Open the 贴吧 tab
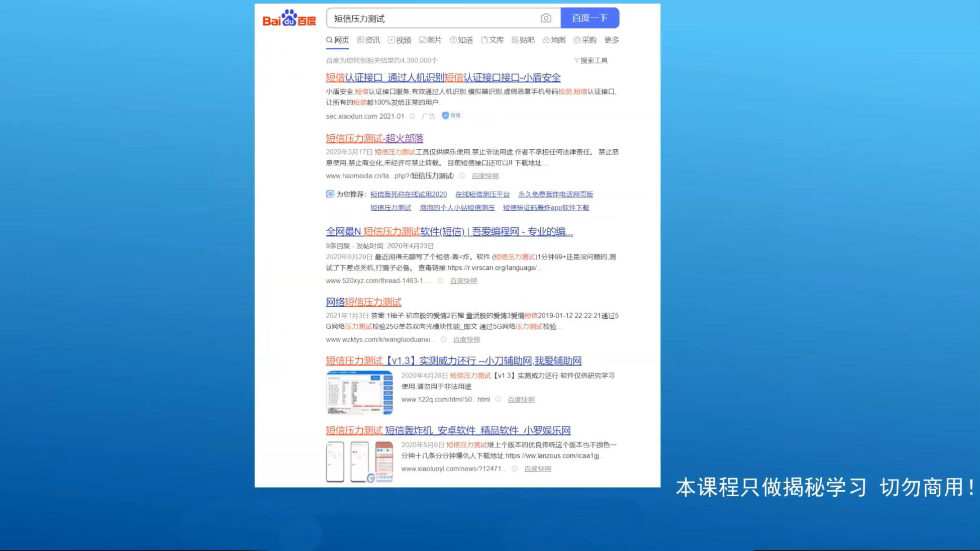Image resolution: width=980 pixels, height=551 pixels. pos(523,40)
